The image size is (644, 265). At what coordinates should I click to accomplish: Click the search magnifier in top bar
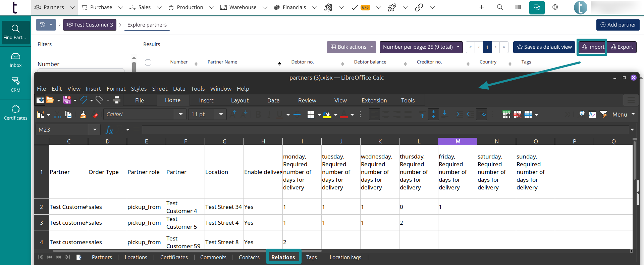pos(500,7)
